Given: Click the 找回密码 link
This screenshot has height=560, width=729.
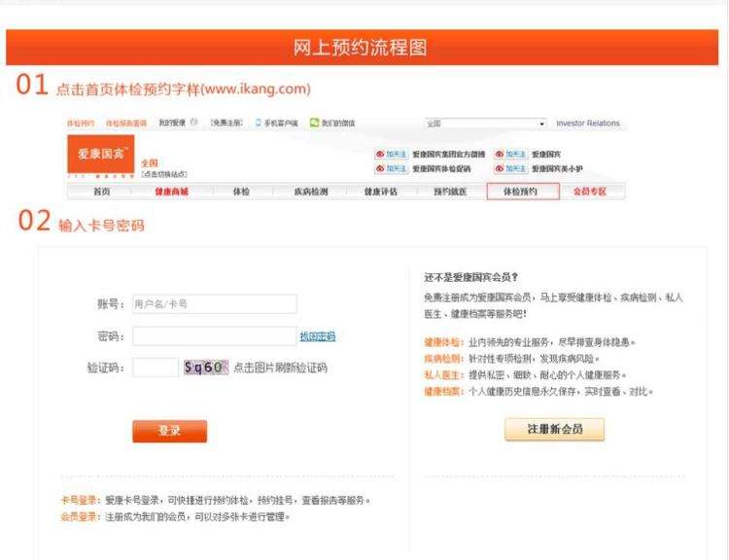Looking at the screenshot, I should pyautogui.click(x=317, y=336).
